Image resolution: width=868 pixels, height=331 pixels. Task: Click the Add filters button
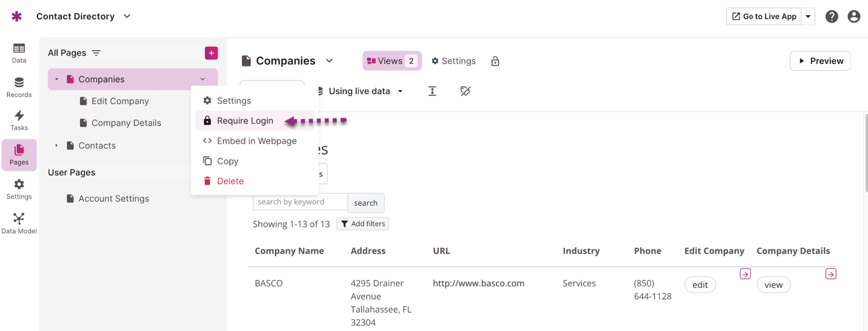tap(363, 224)
